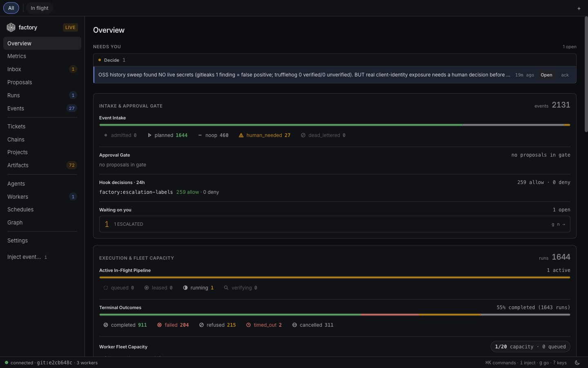Click git:e2cb648c in status bar
The width and height of the screenshot is (588, 368).
coord(54,363)
